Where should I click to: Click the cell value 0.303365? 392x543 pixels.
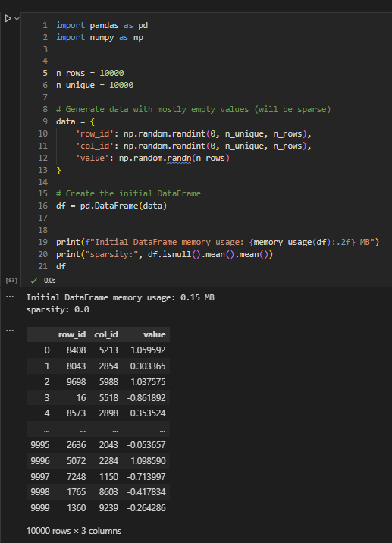[148, 366]
